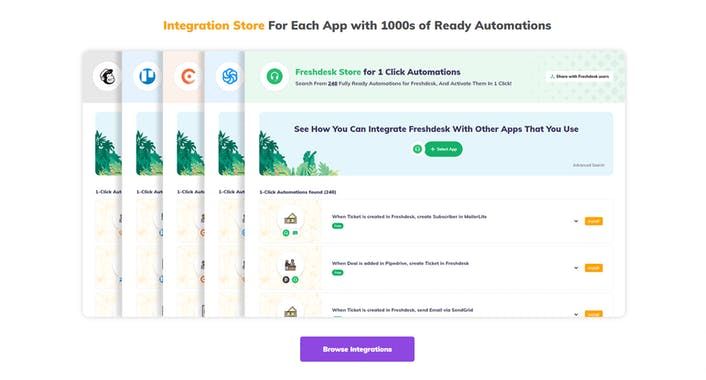Image resolution: width=706 pixels, height=380 pixels.
Task: Click the Pipedrive automation building icon
Action: 290,265
